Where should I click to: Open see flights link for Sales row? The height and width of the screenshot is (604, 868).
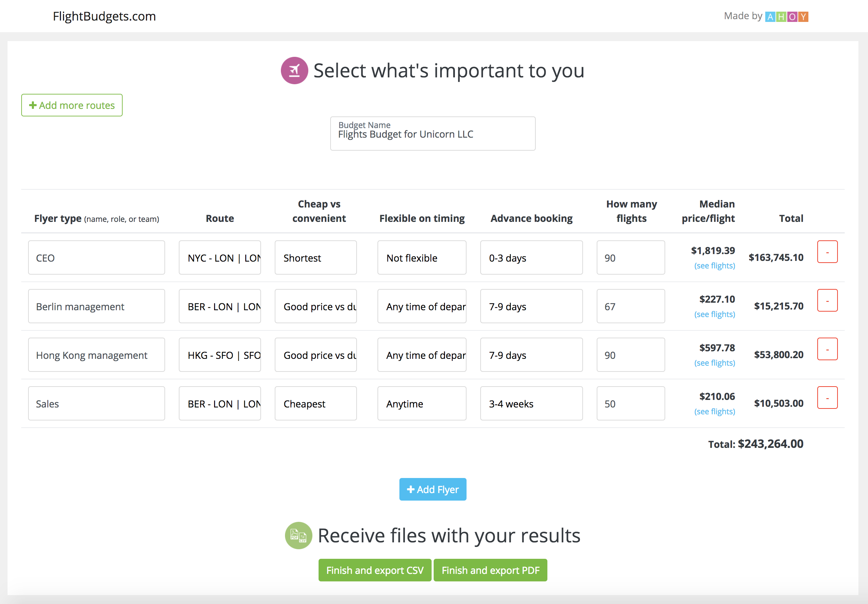[714, 412]
